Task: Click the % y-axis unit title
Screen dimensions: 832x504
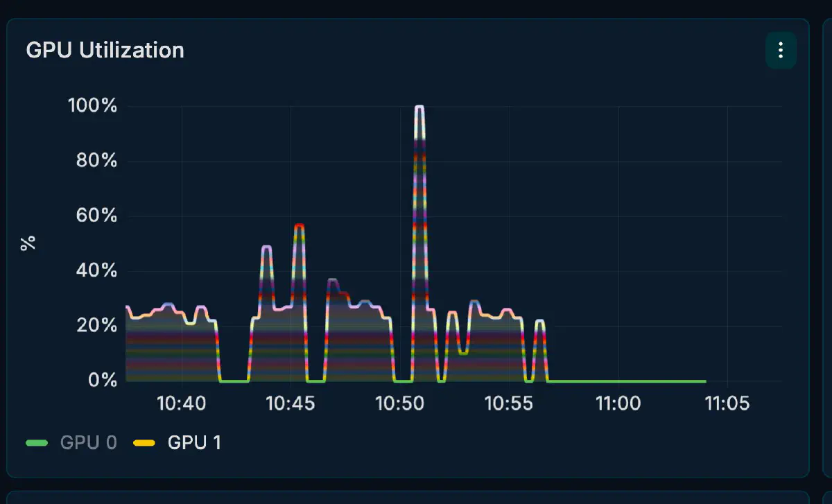Action: point(28,243)
